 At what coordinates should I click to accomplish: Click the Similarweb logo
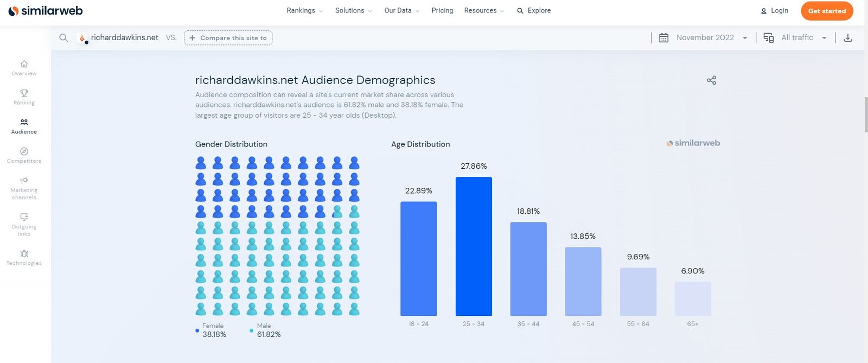[46, 11]
